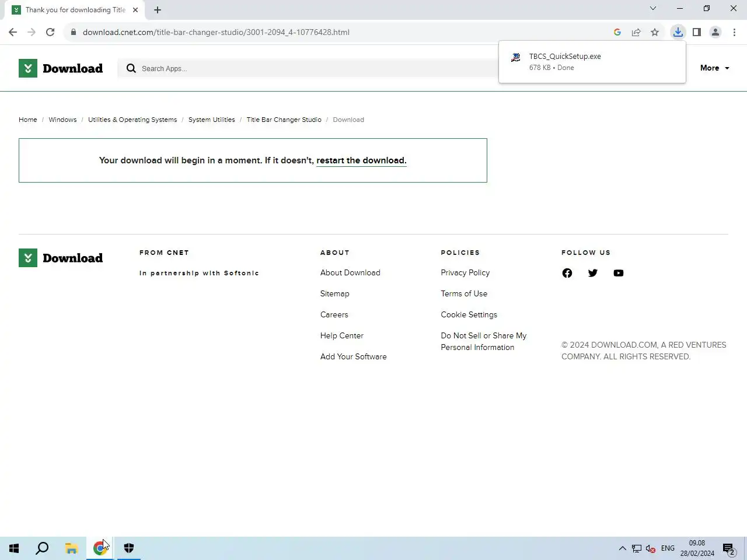Click the Google icon in address bar
747x560 pixels.
click(617, 32)
